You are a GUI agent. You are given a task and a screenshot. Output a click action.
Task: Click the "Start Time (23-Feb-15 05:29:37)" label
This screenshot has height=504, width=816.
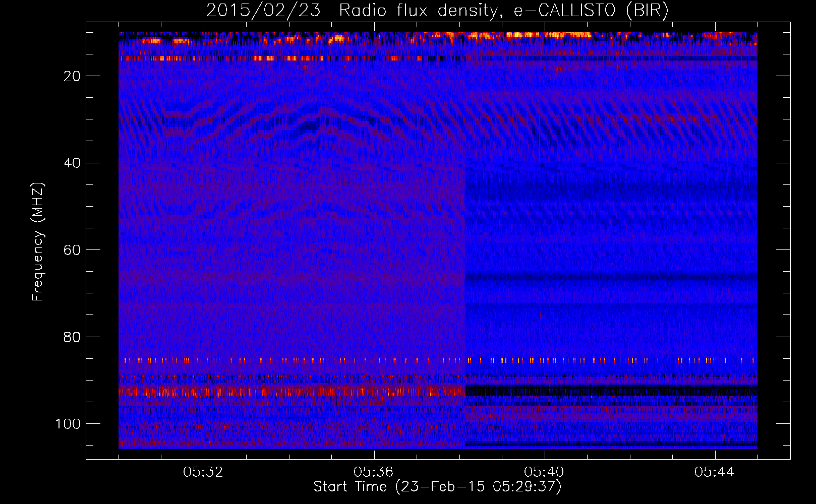pyautogui.click(x=437, y=487)
